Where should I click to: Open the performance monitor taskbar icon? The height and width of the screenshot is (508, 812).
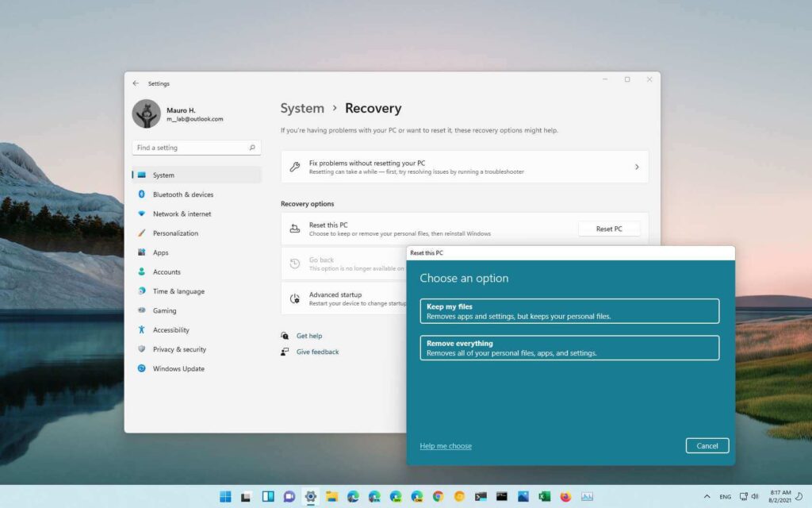[587, 497]
